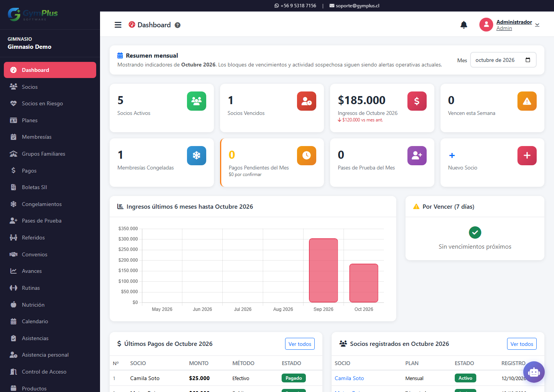Open Rutinas in the sidebar
554x392 pixels.
[50, 288]
